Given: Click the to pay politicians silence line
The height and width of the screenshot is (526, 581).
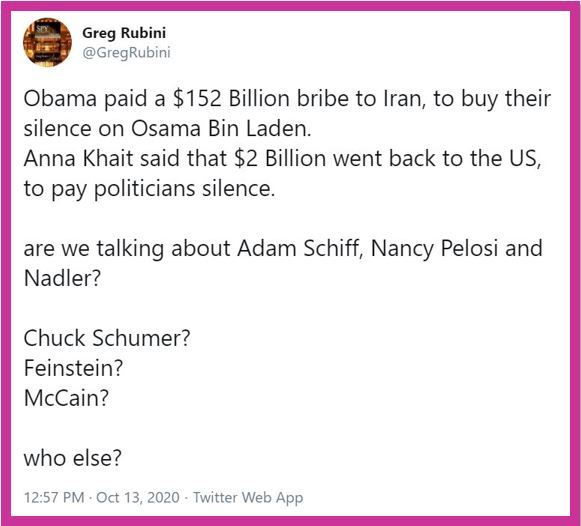Looking at the screenshot, I should point(149,189).
